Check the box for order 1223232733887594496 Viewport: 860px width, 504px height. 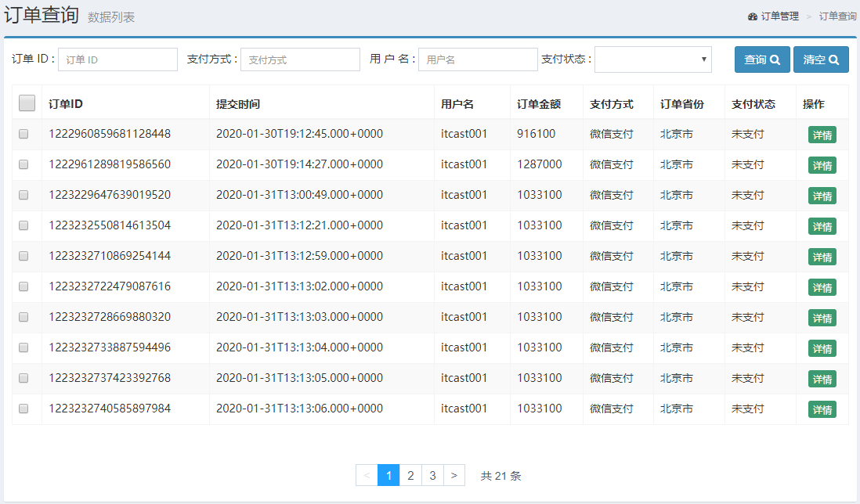[23, 347]
